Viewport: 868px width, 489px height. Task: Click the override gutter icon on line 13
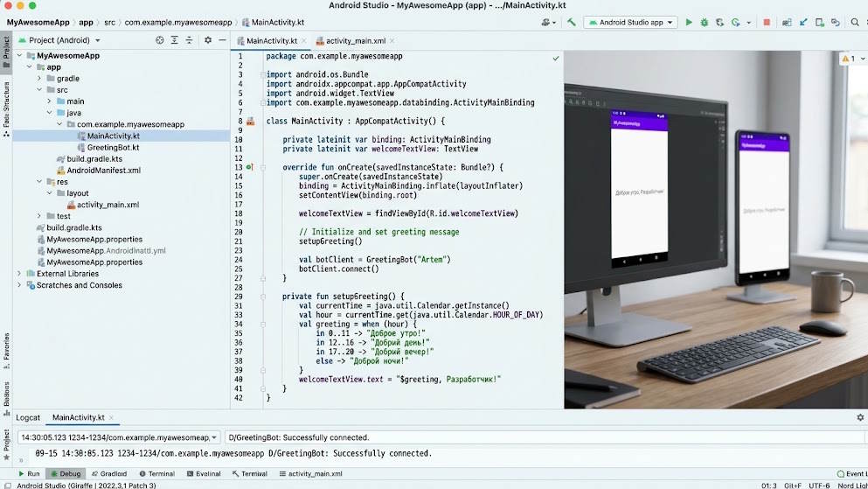click(249, 167)
